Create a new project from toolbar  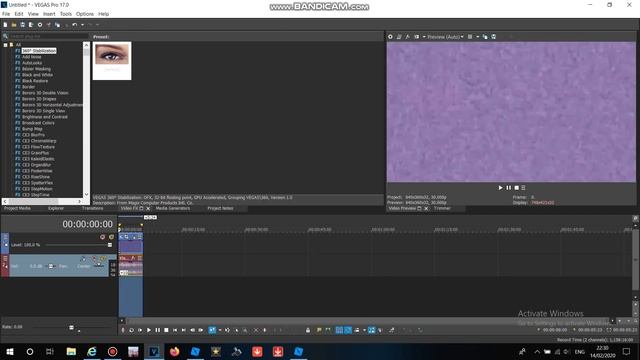tap(5, 25)
